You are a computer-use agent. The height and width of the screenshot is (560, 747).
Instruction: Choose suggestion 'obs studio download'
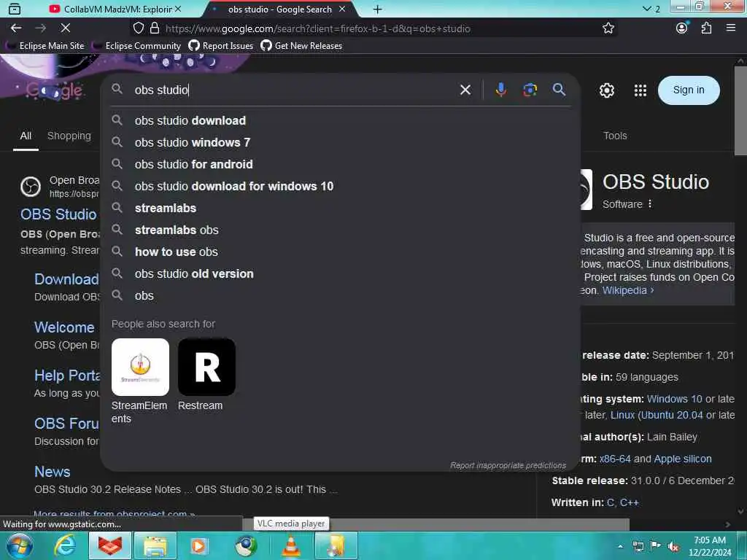[340, 120]
